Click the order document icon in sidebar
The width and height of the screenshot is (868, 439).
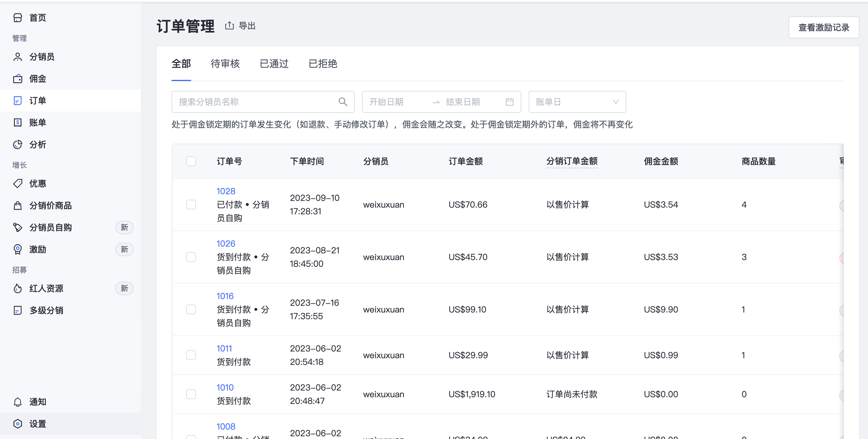tap(17, 101)
